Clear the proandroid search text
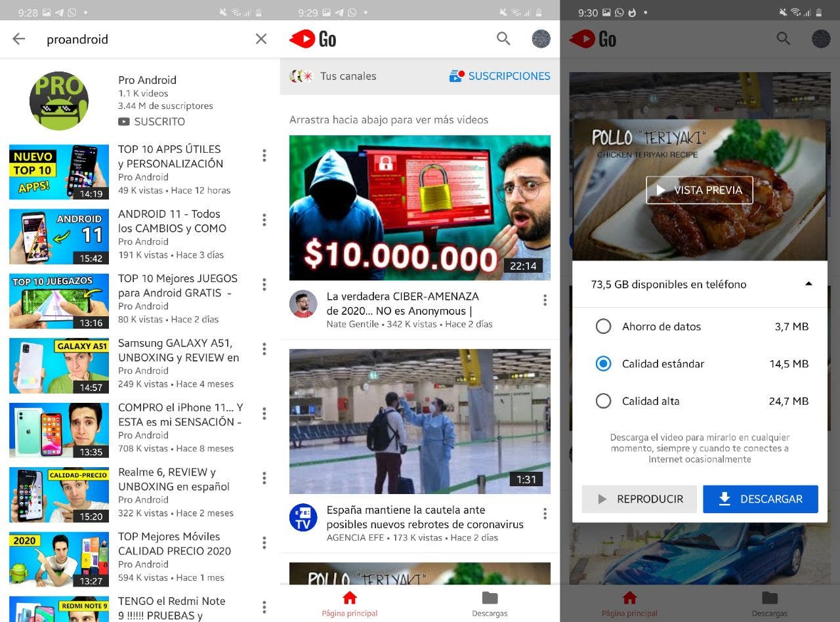This screenshot has width=840, height=622. click(x=261, y=39)
